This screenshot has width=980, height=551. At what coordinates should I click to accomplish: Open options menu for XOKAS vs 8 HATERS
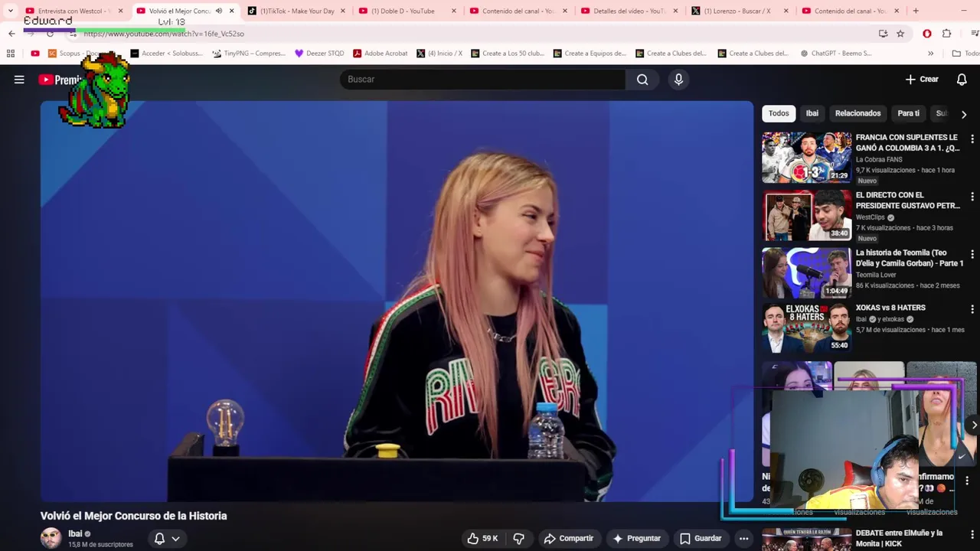point(972,309)
